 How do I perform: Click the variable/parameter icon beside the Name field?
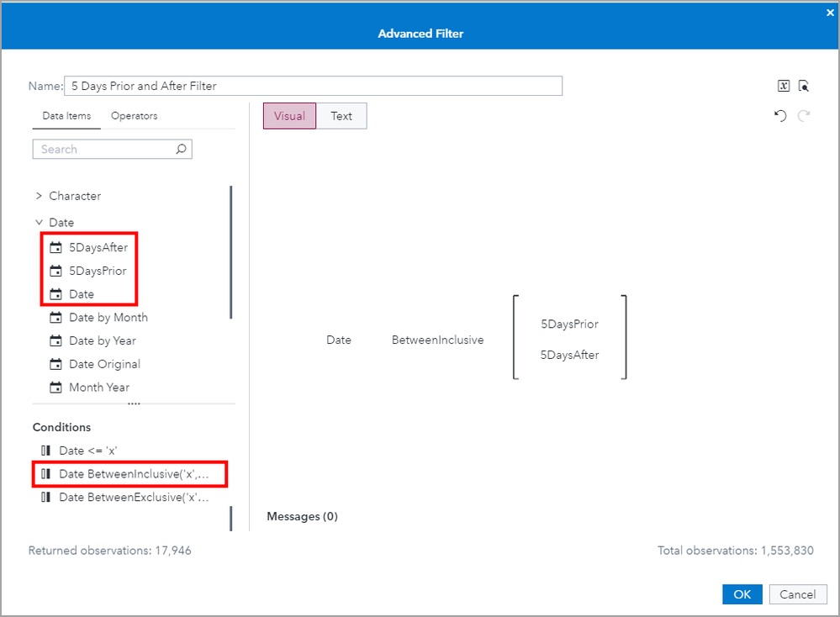(783, 86)
